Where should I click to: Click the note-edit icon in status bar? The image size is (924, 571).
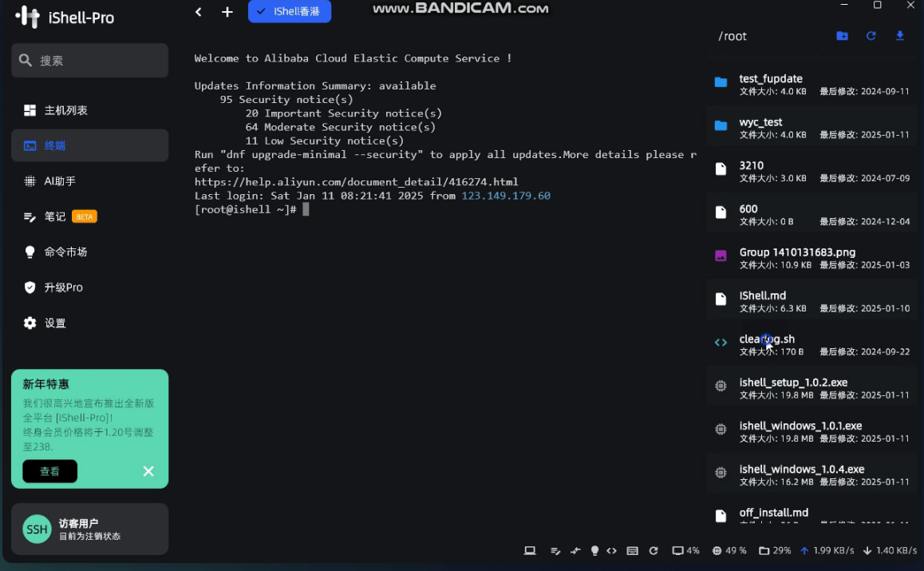coord(555,551)
